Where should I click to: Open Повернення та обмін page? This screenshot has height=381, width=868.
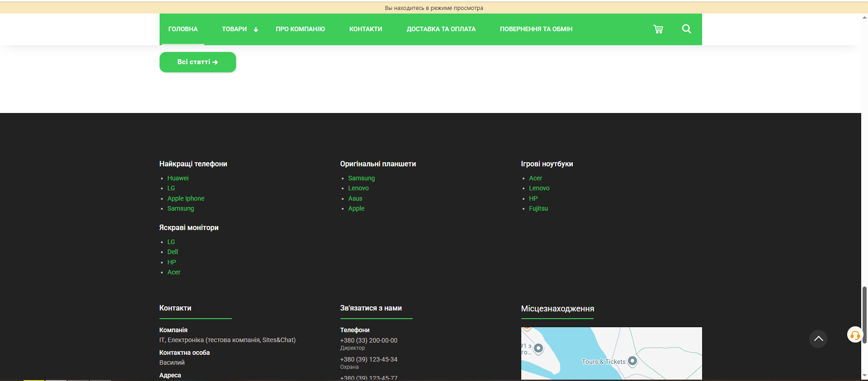click(x=536, y=29)
